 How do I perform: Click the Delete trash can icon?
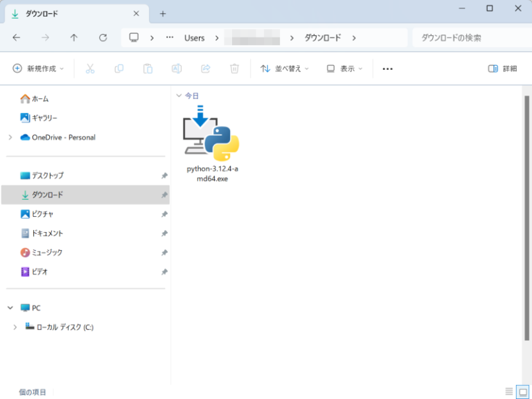235,69
